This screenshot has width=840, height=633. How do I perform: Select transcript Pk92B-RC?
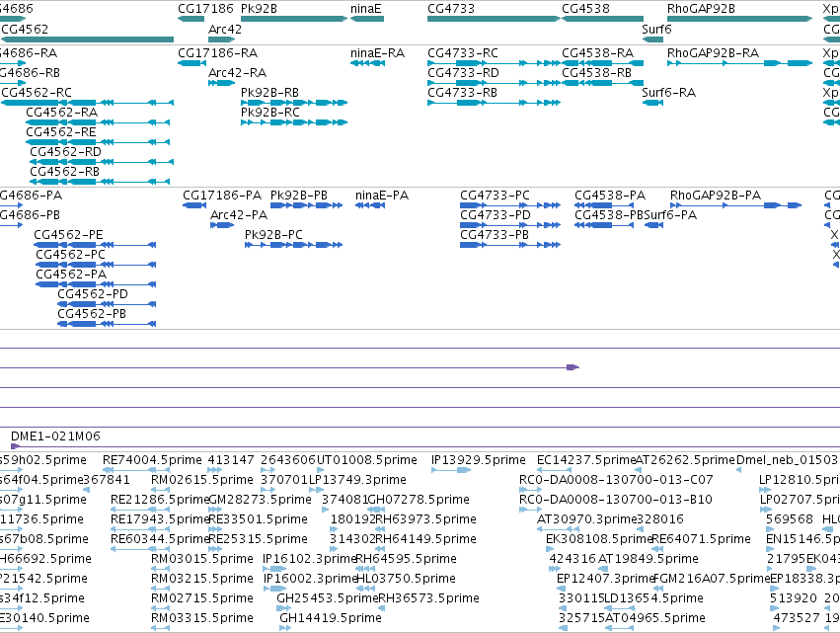[270, 113]
